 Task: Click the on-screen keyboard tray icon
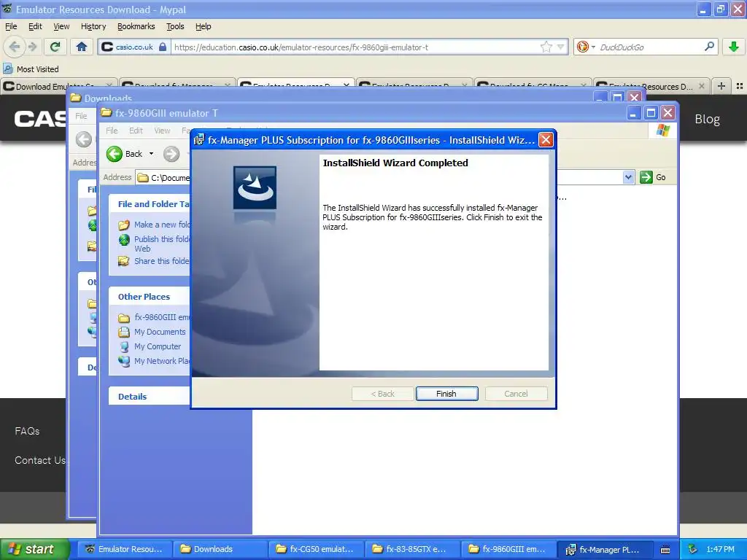coord(665,550)
